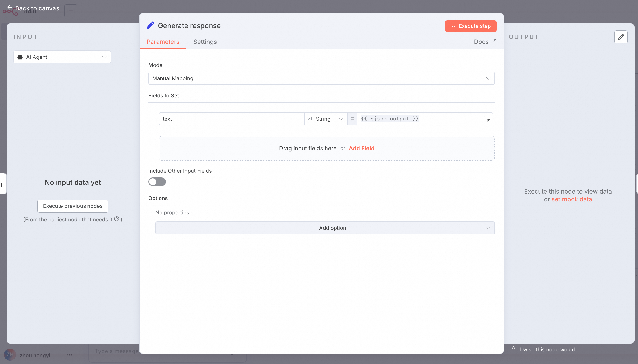Click the set mock data link
The width and height of the screenshot is (638, 364).
(571, 199)
